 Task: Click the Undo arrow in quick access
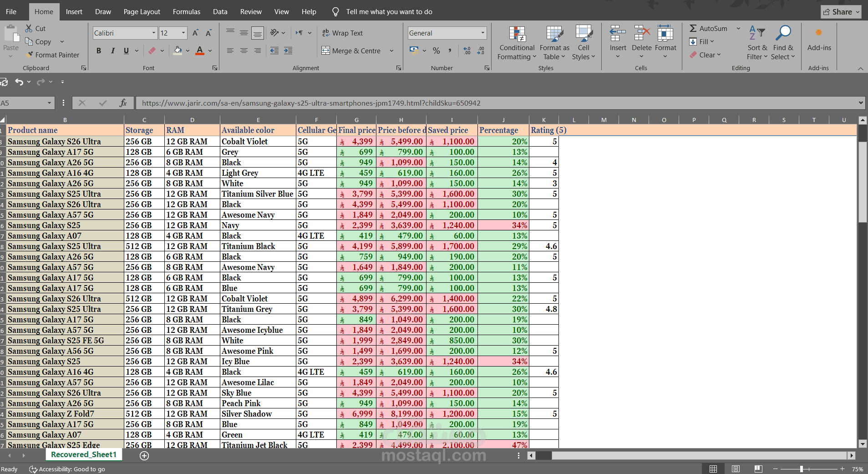(19, 82)
